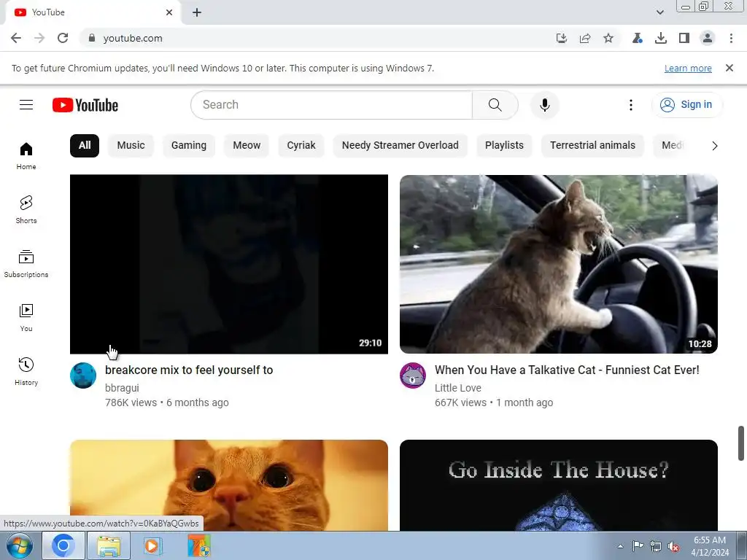This screenshot has width=747, height=560.
Task: Go to Home in the sidebar
Action: [26, 156]
